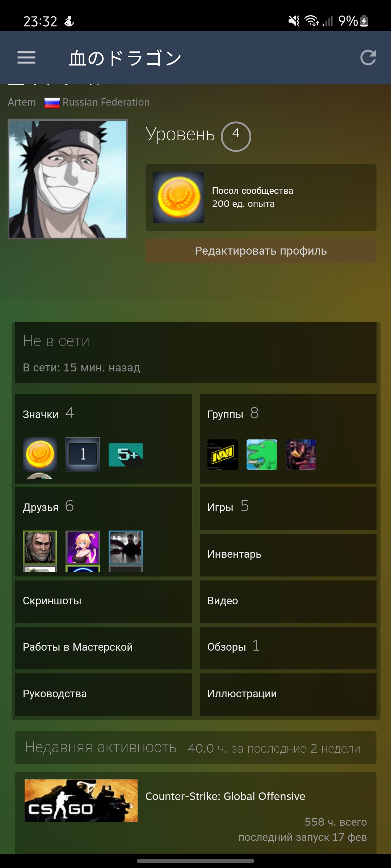Open the CS:GO game banner
Image resolution: width=391 pixels, height=868 pixels.
81,800
